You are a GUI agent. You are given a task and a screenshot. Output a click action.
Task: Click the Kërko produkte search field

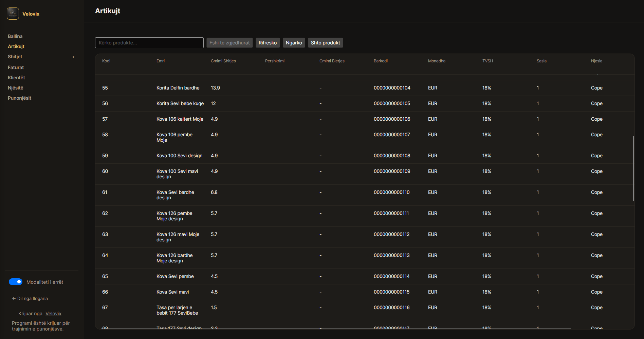pyautogui.click(x=149, y=43)
